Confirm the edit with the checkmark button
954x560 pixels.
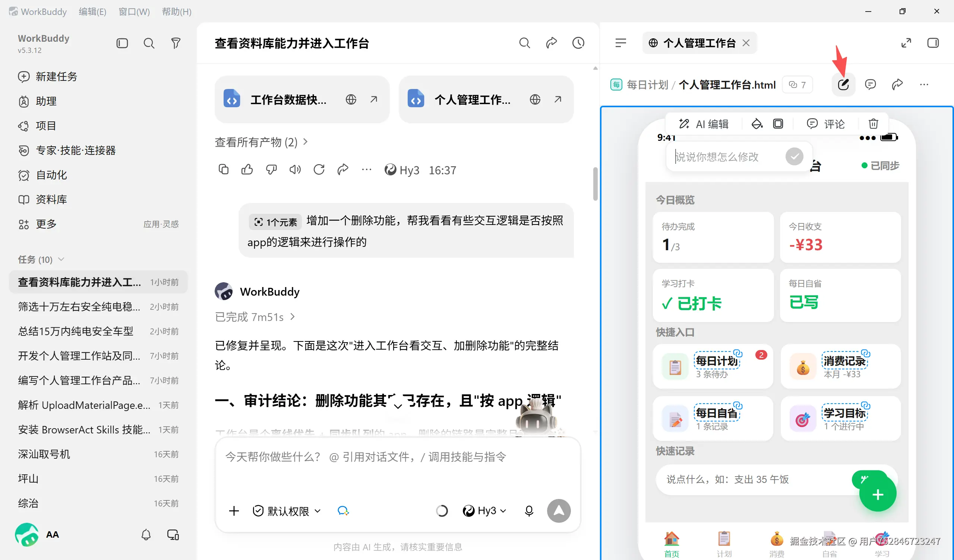[x=794, y=156]
